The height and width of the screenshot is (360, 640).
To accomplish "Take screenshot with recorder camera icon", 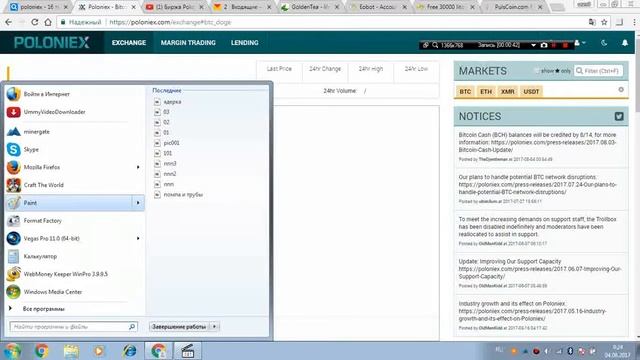I will tap(544, 45).
